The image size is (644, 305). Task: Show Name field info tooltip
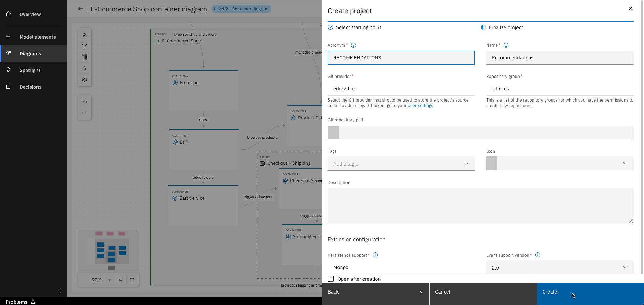coord(506,45)
